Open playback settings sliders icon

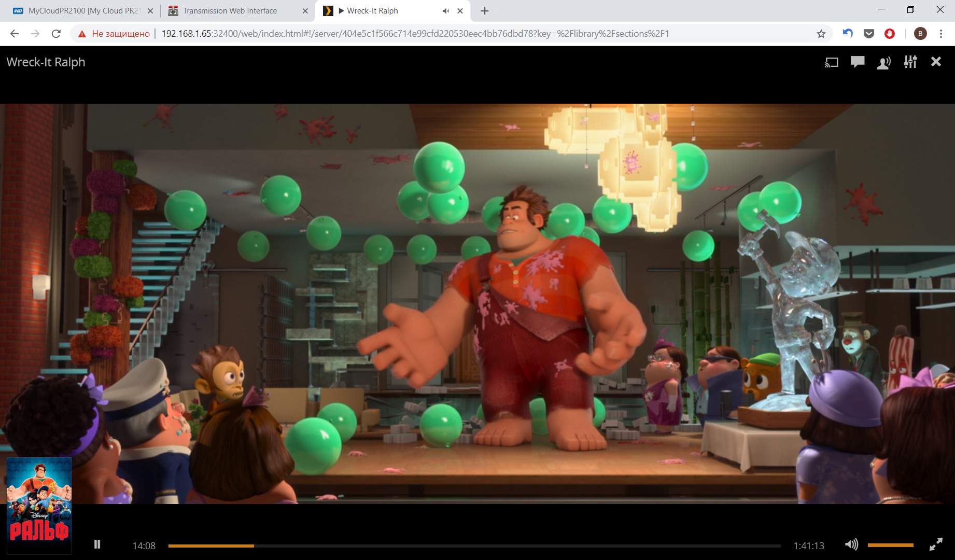pyautogui.click(x=910, y=62)
